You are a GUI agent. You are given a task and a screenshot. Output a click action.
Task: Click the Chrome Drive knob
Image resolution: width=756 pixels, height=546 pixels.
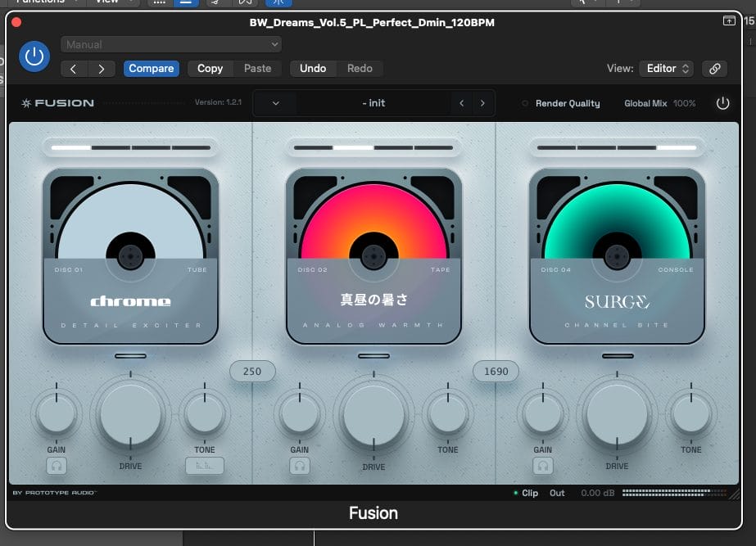130,416
